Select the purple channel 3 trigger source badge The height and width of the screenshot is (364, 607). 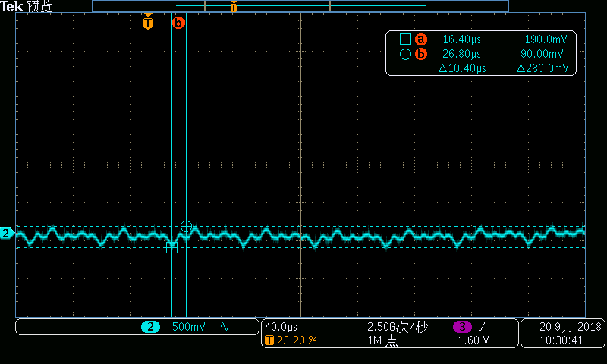click(x=462, y=327)
